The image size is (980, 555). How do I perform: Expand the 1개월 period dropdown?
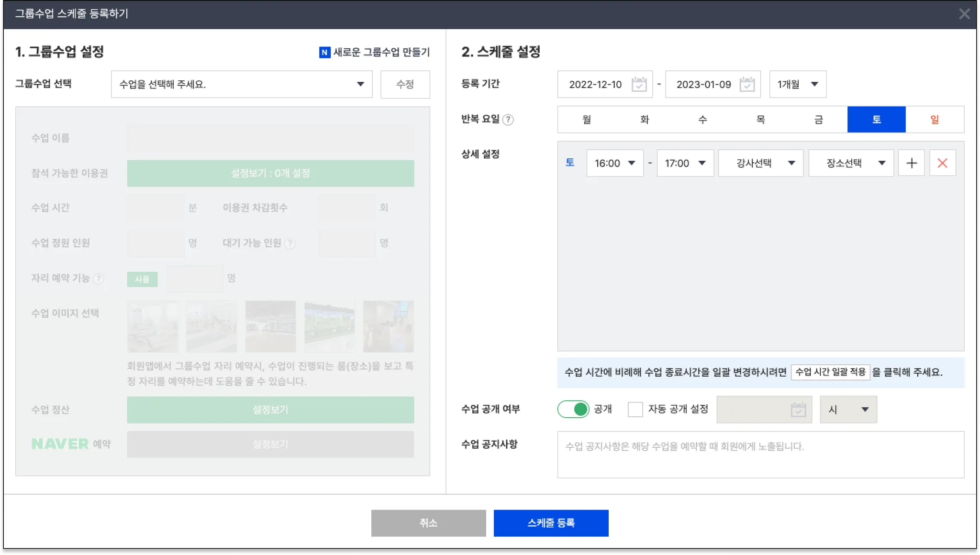coord(797,84)
